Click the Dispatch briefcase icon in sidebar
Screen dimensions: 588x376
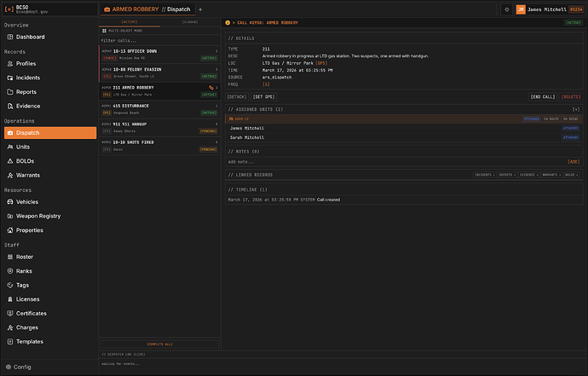click(10, 133)
